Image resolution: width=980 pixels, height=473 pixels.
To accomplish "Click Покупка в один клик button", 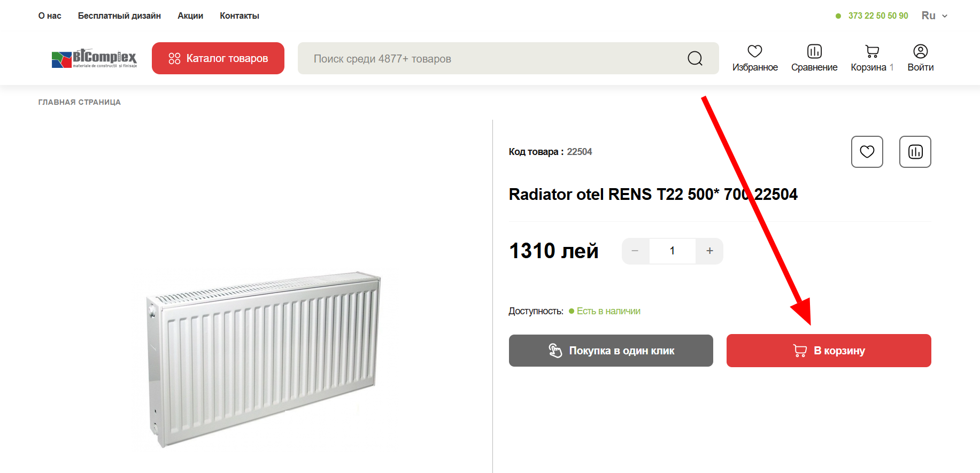I will [x=611, y=351].
